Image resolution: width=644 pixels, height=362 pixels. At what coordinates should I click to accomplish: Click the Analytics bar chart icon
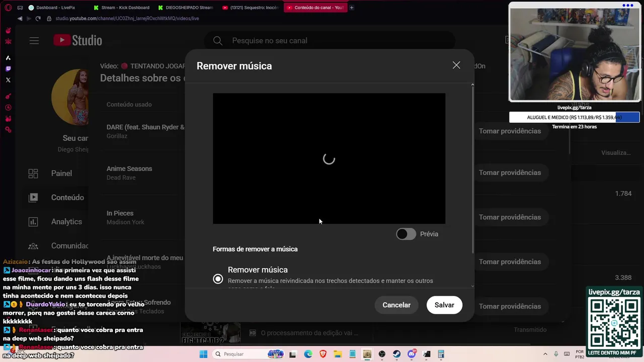[33, 222]
